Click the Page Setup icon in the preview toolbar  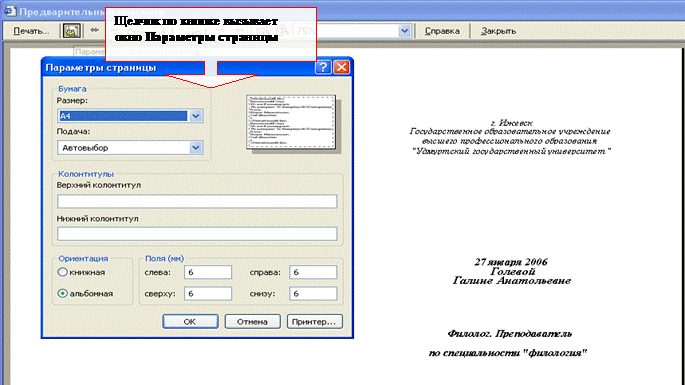click(x=71, y=31)
